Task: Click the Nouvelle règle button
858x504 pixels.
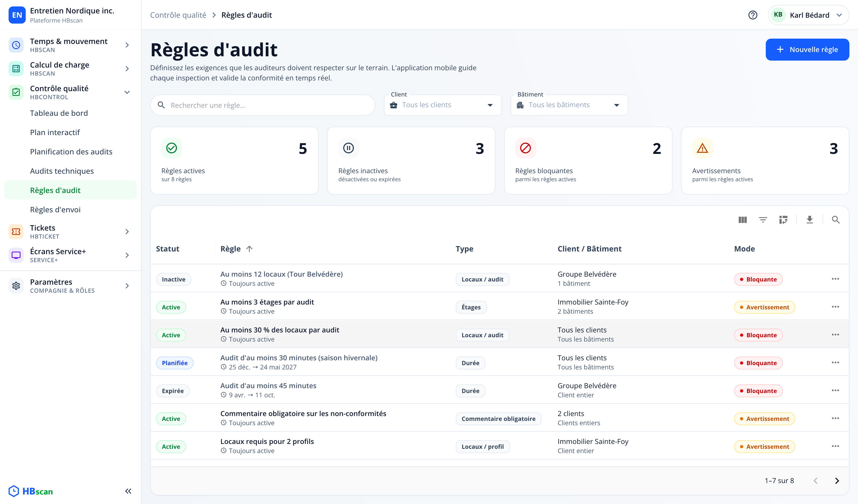Action: tap(807, 49)
